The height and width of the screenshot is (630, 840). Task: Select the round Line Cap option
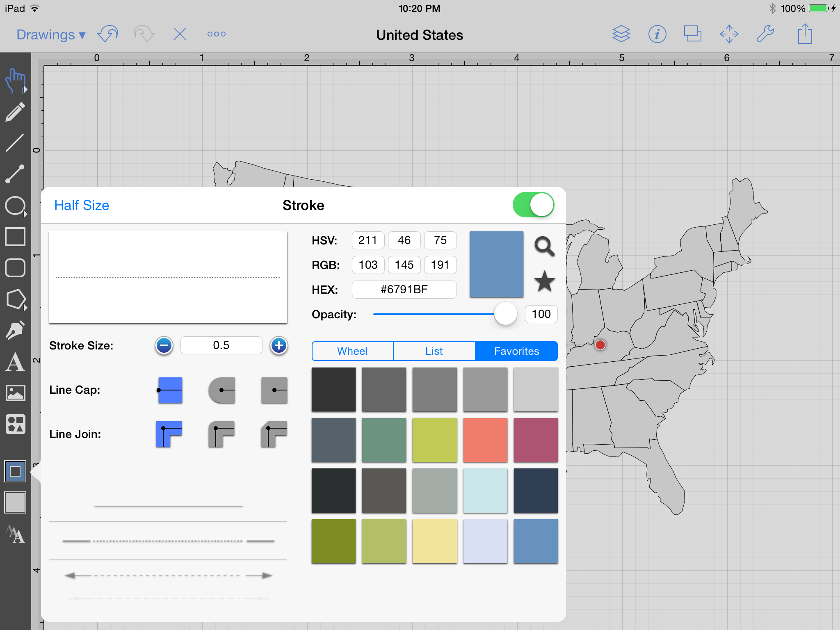(x=222, y=390)
